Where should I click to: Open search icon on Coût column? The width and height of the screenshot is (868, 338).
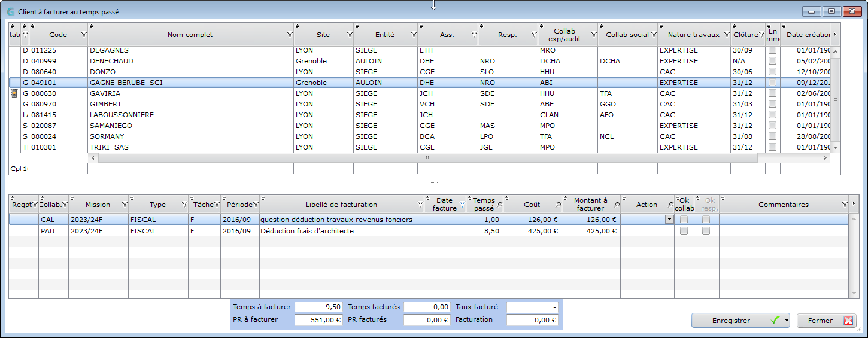tap(558, 205)
